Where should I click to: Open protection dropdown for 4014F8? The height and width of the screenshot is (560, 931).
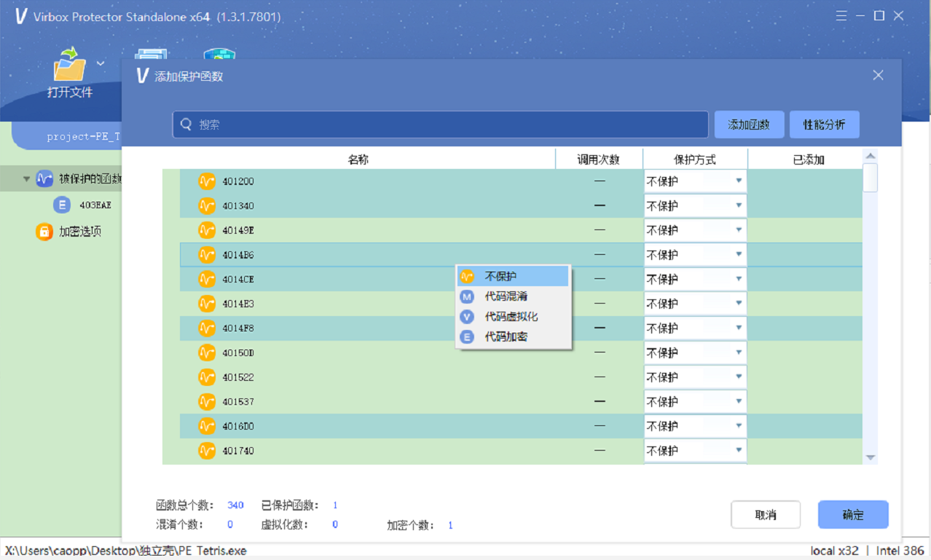tap(738, 328)
